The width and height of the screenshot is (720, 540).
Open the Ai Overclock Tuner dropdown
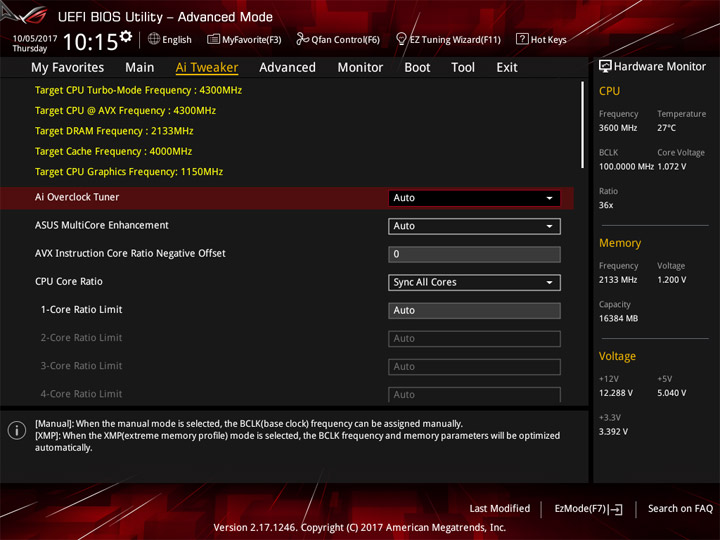(474, 198)
